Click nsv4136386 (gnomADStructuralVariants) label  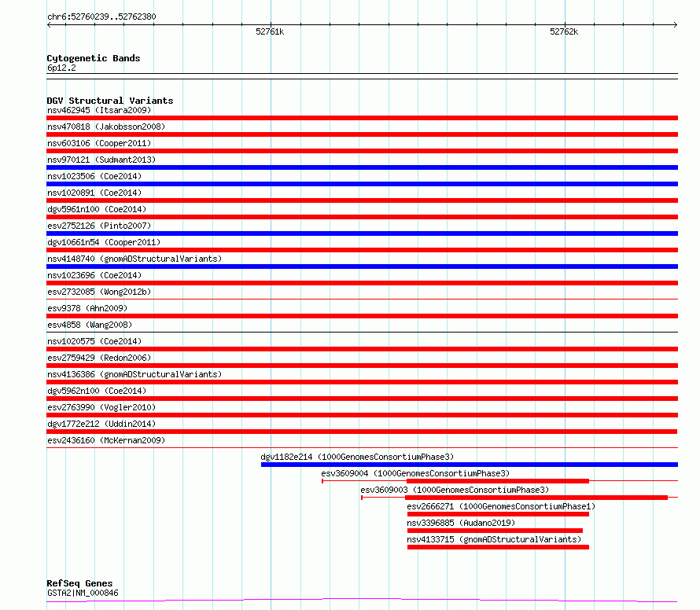click(x=134, y=374)
